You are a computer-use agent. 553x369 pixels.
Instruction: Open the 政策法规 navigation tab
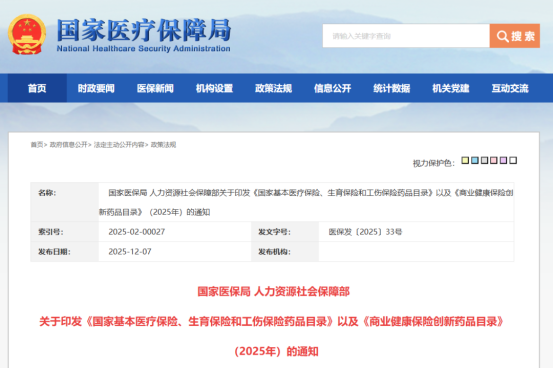(x=273, y=88)
